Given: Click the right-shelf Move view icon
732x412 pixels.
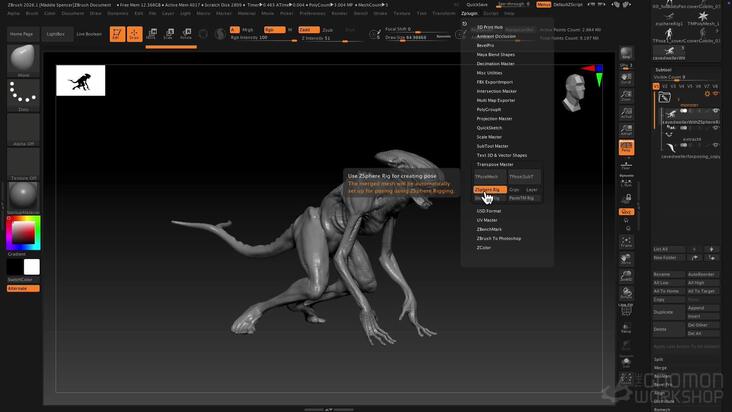Looking at the screenshot, I should point(626,259).
